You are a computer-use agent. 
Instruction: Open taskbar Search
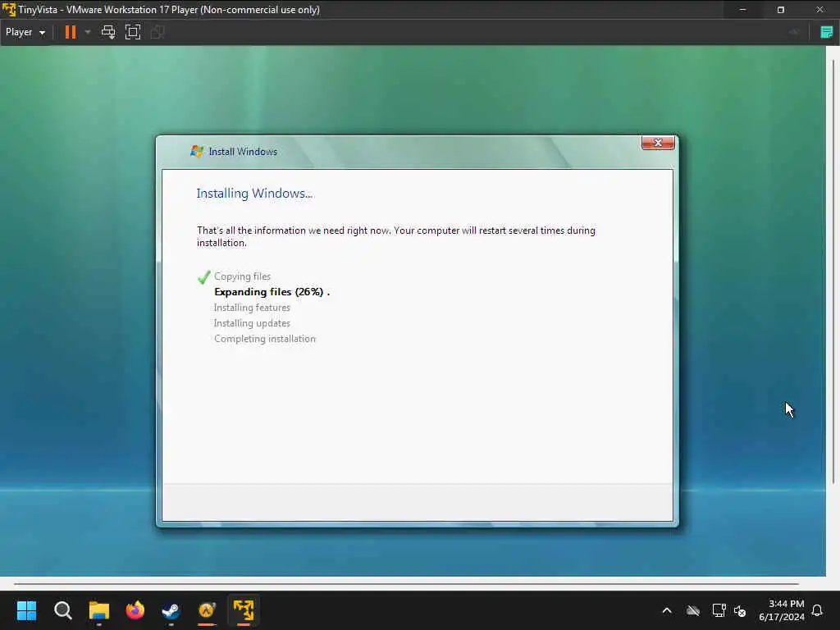(x=62, y=610)
